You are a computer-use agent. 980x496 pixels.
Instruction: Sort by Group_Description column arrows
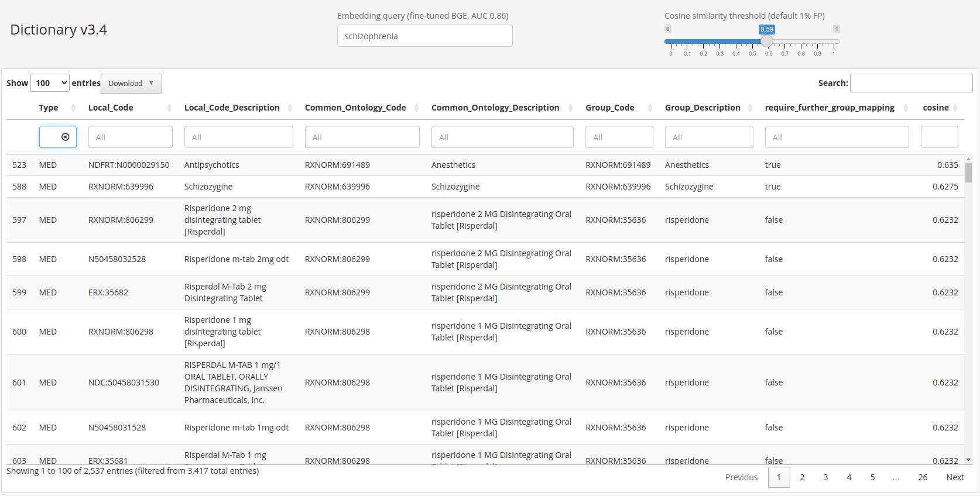coord(750,108)
